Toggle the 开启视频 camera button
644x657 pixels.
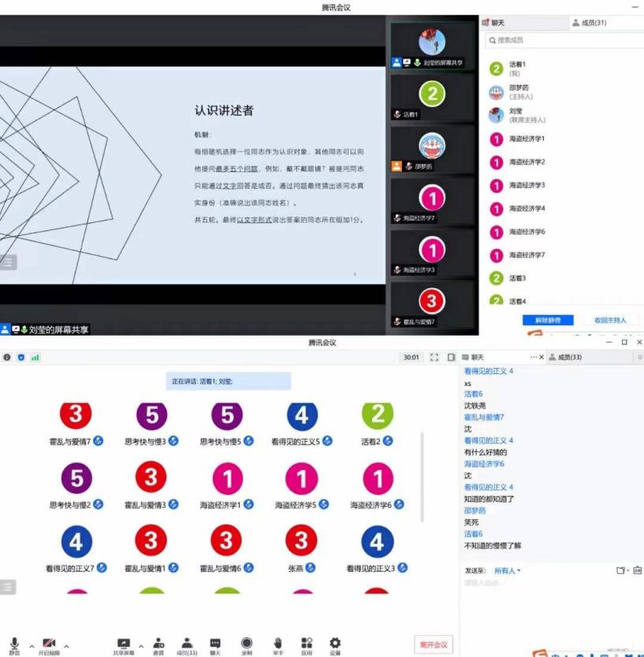[49, 644]
